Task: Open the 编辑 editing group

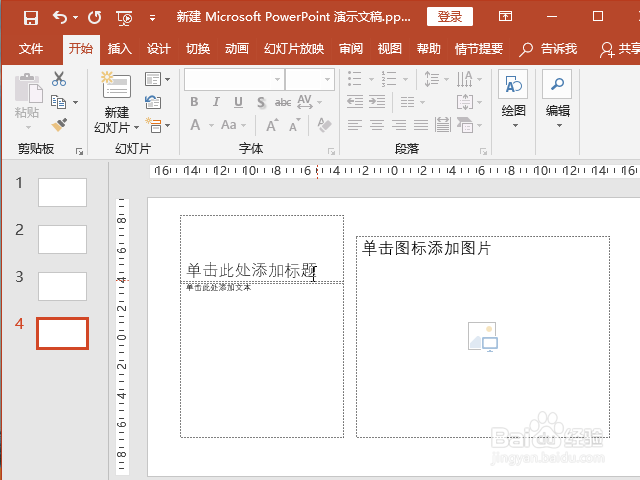Action: pyautogui.click(x=557, y=100)
